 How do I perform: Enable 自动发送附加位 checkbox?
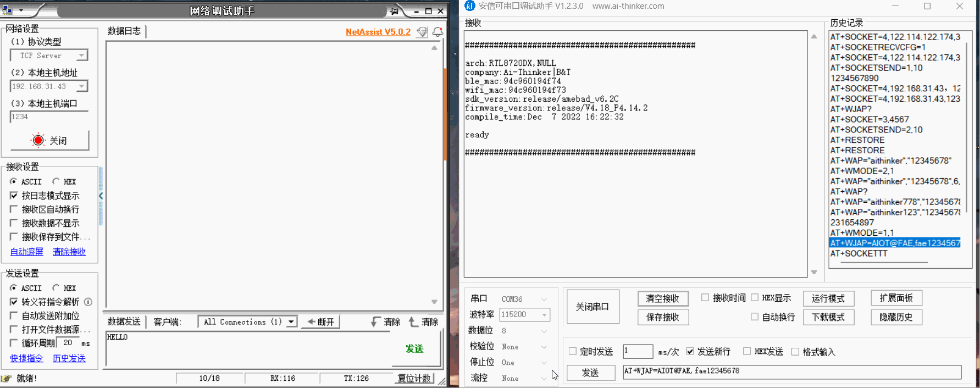coord(14,315)
